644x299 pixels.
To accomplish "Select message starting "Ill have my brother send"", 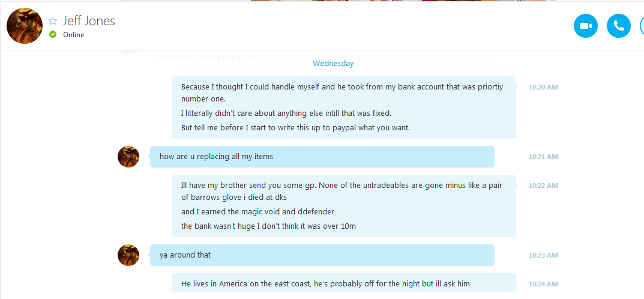I will point(344,206).
